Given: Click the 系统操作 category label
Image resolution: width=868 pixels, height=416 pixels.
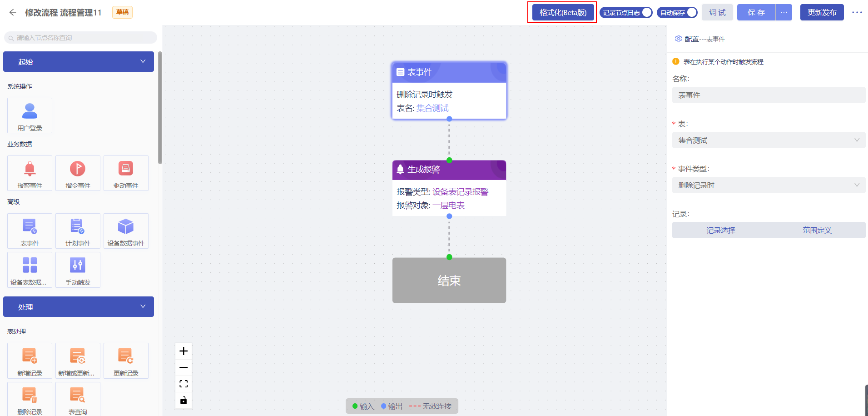Looking at the screenshot, I should click(x=20, y=86).
